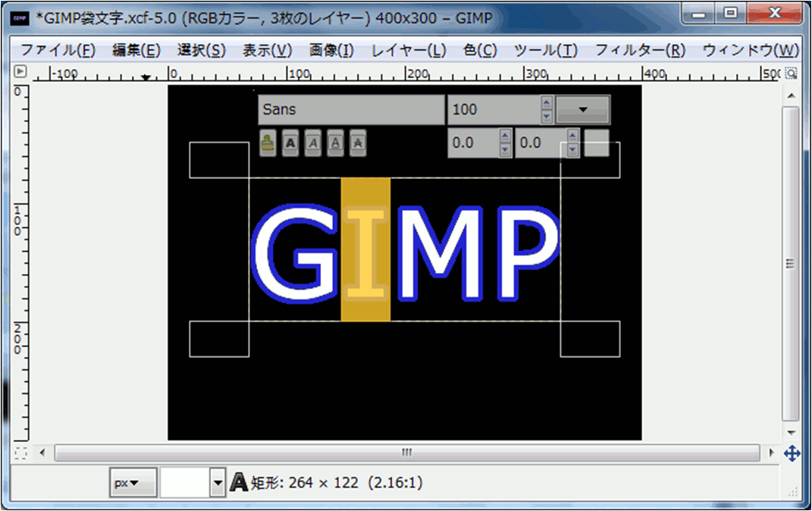Screen dimensions: 812x511
Task: Open the font size unit dropdown
Action: pos(582,109)
